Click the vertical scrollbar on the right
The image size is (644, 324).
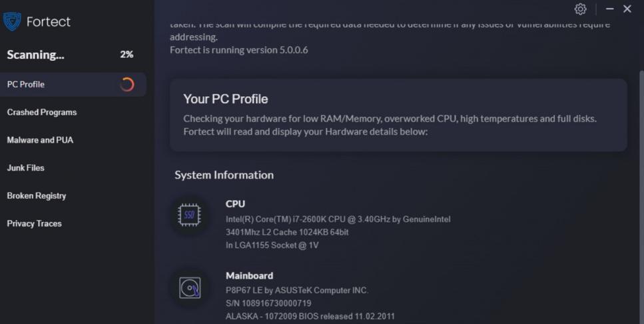(x=641, y=197)
